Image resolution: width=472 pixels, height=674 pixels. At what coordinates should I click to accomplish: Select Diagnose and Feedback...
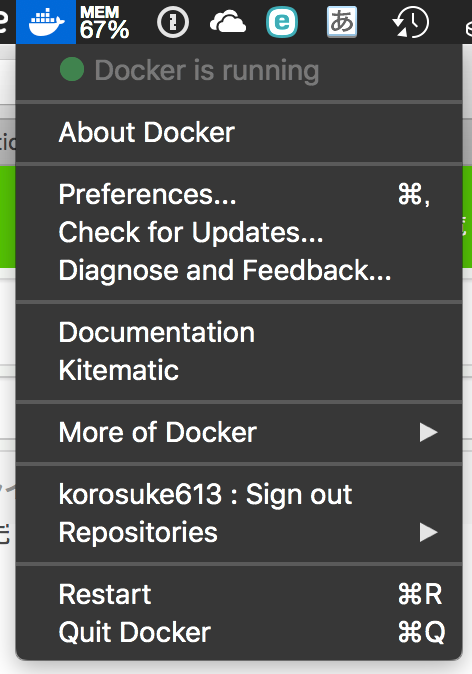point(239,270)
